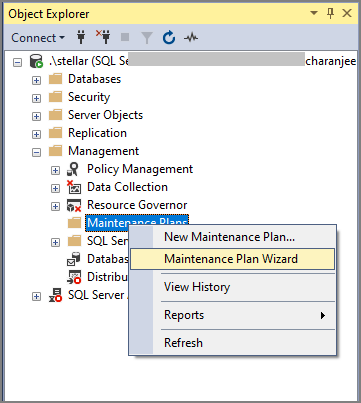Click the SQL Server Agent icon
The image size is (361, 403).
[55, 295]
